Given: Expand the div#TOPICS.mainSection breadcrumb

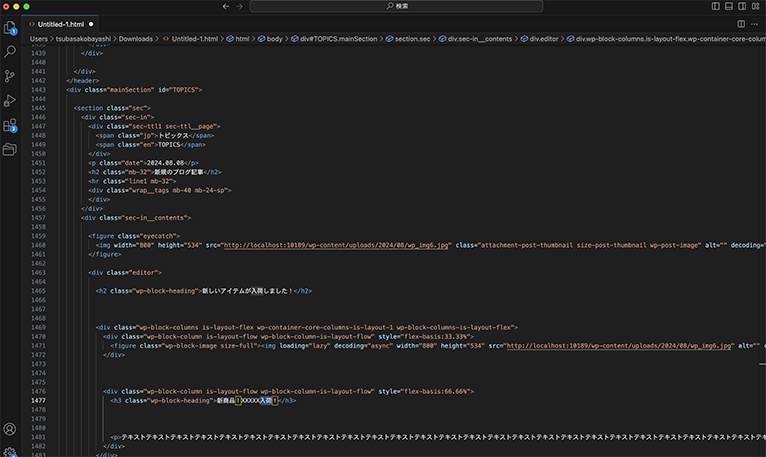Looking at the screenshot, I should pos(337,39).
